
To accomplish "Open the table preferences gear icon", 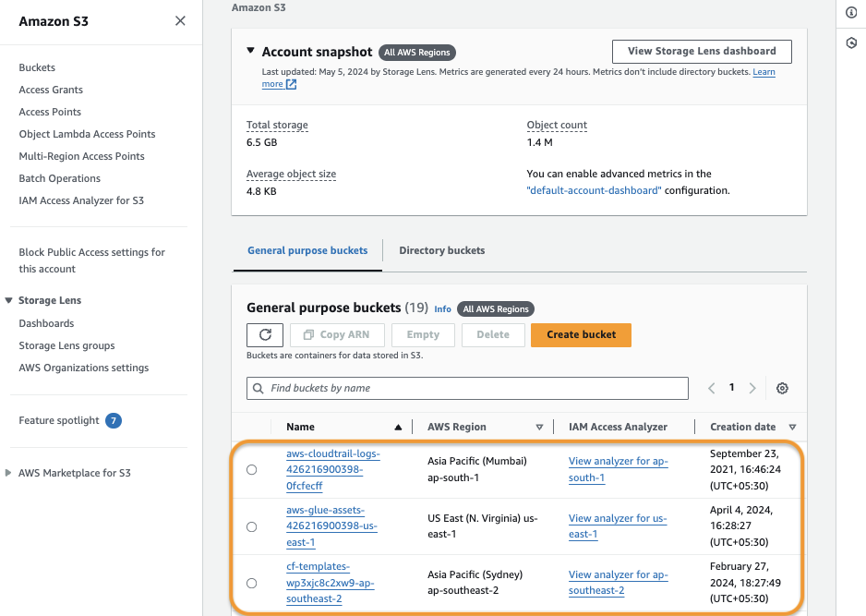I will click(782, 389).
